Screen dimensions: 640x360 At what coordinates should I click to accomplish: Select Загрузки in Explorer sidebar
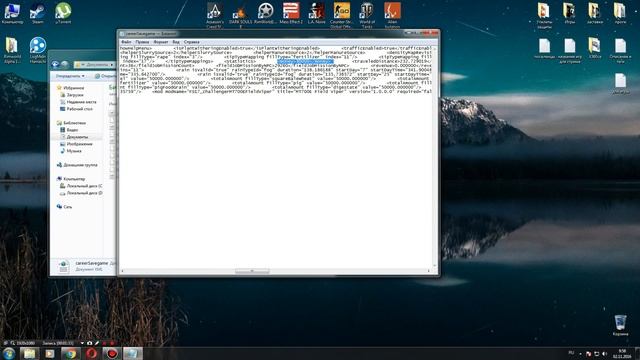72,95
